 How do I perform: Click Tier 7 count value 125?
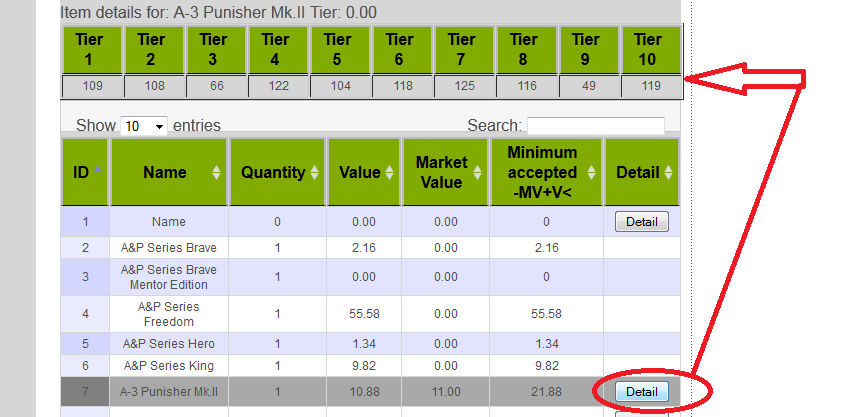click(464, 86)
